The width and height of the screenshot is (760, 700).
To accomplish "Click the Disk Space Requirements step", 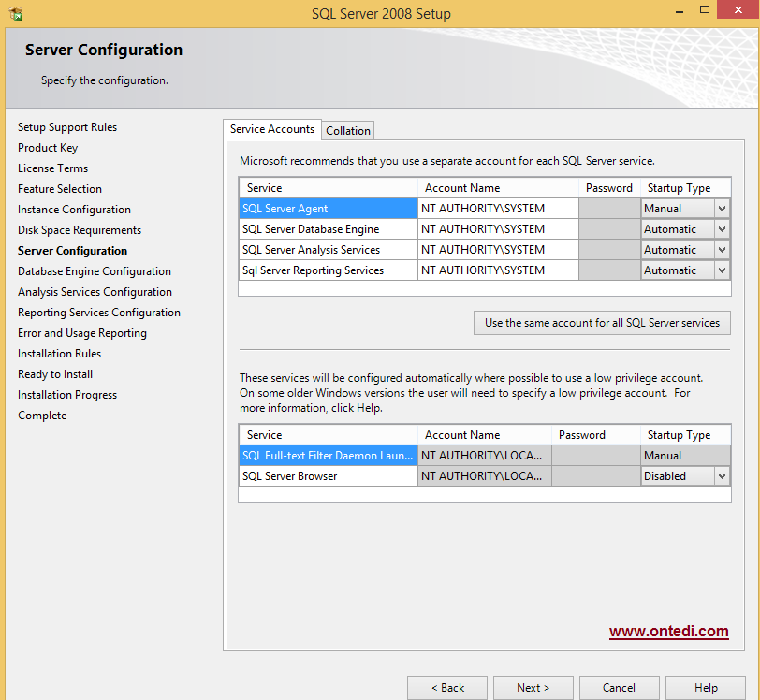I will (x=80, y=230).
